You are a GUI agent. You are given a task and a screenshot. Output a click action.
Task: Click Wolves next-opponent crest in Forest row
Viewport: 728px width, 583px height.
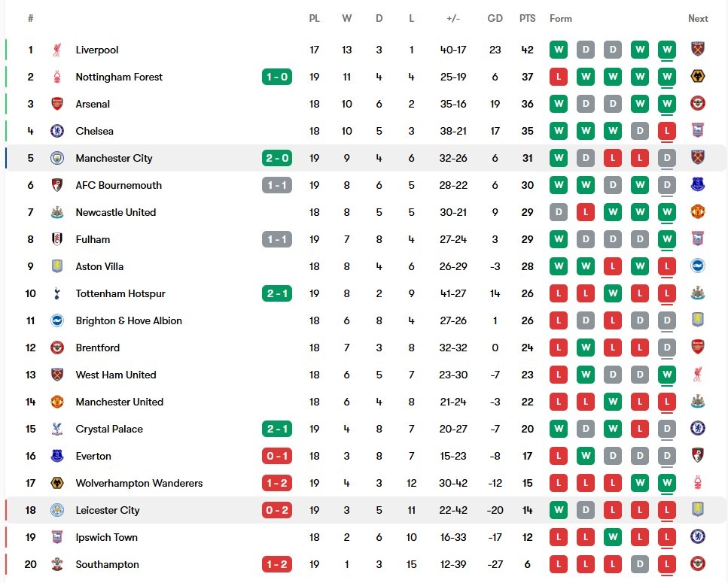coord(698,77)
